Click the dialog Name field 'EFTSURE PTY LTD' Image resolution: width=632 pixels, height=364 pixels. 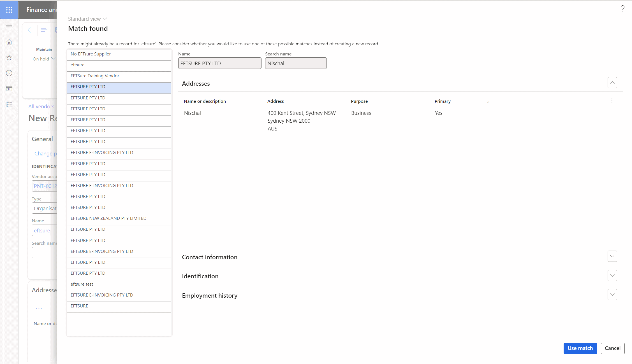point(220,63)
